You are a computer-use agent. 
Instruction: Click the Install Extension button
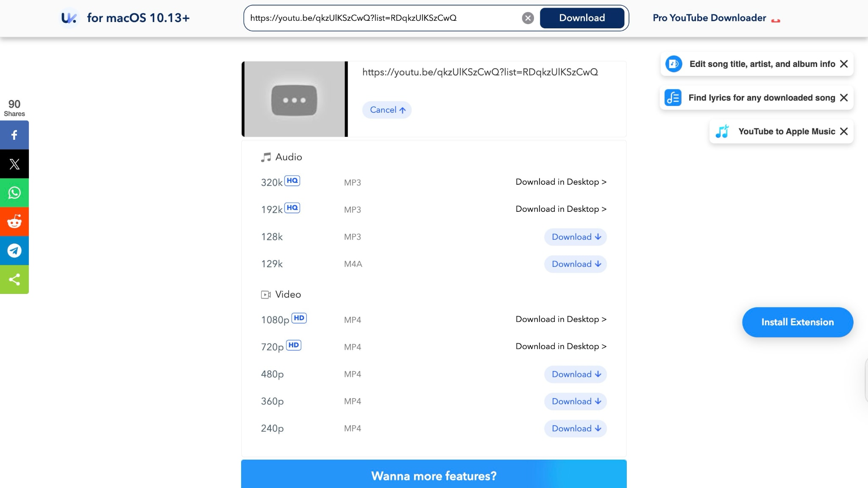pos(798,322)
